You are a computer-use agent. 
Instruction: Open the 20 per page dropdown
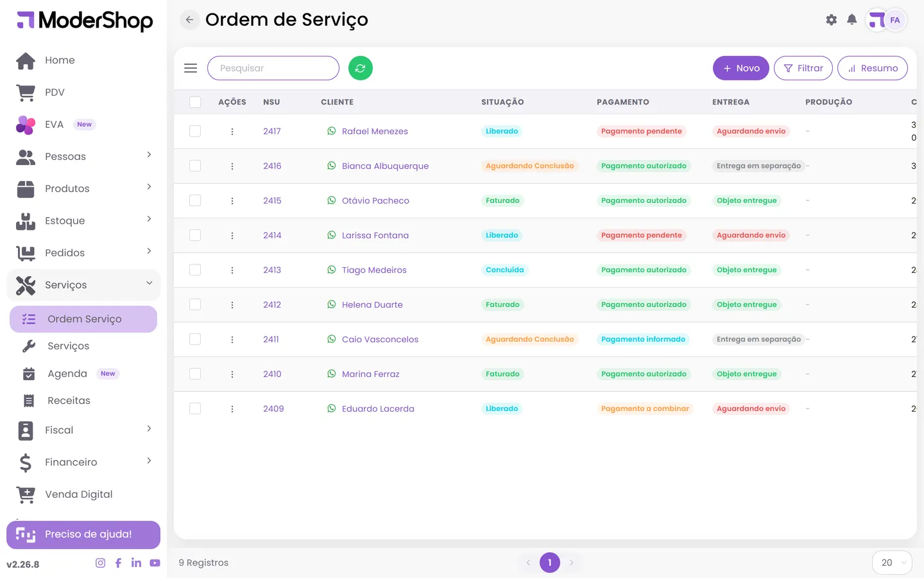coord(892,563)
